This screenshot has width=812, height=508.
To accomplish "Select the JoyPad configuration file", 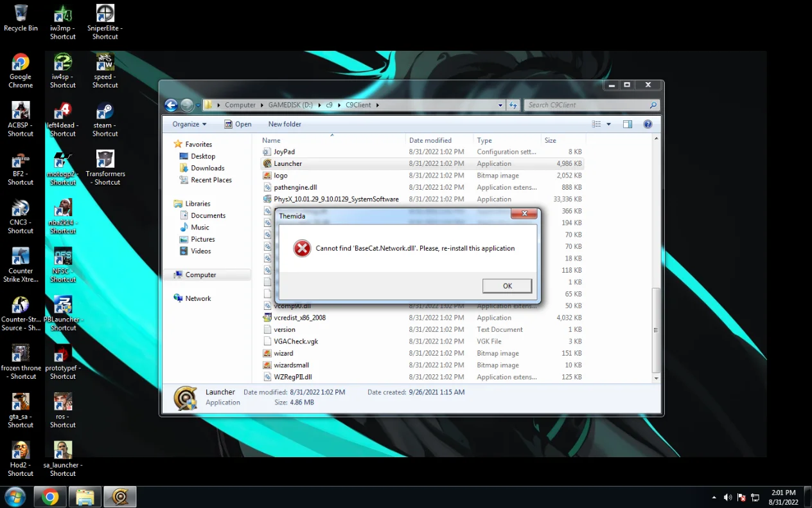I will point(422,152).
